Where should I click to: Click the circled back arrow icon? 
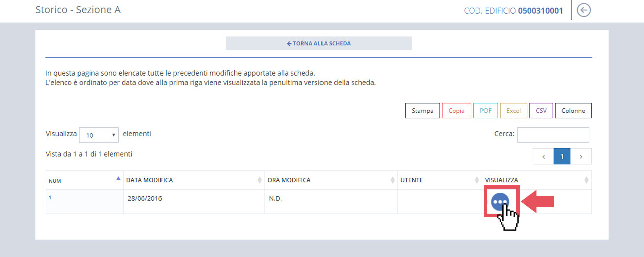(x=583, y=10)
